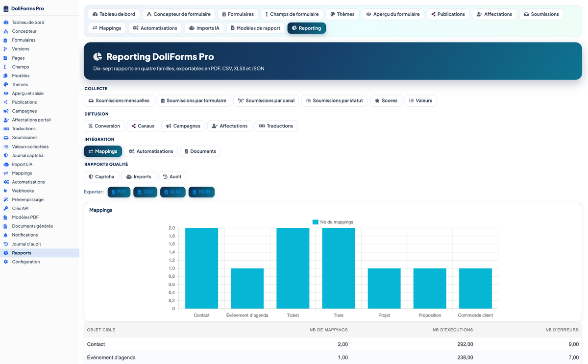Open the Audit quality report
This screenshot has width=588, height=364.
tap(172, 176)
